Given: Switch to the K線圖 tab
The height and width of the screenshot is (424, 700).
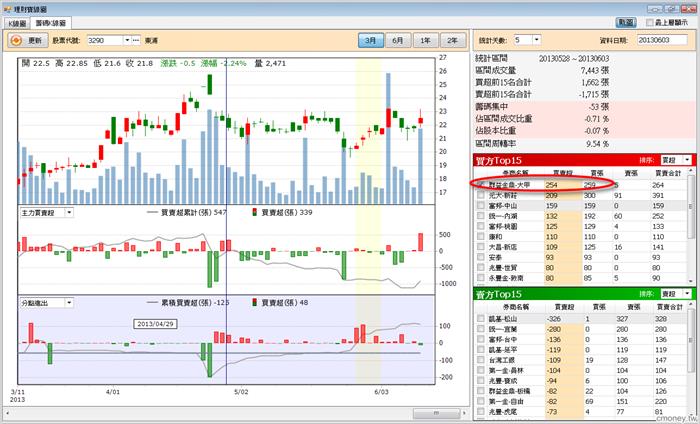Looking at the screenshot, I should [x=17, y=23].
